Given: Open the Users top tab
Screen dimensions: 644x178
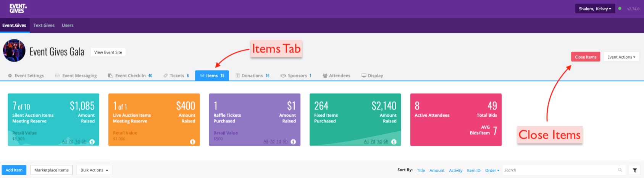Looking at the screenshot, I should point(68,25).
